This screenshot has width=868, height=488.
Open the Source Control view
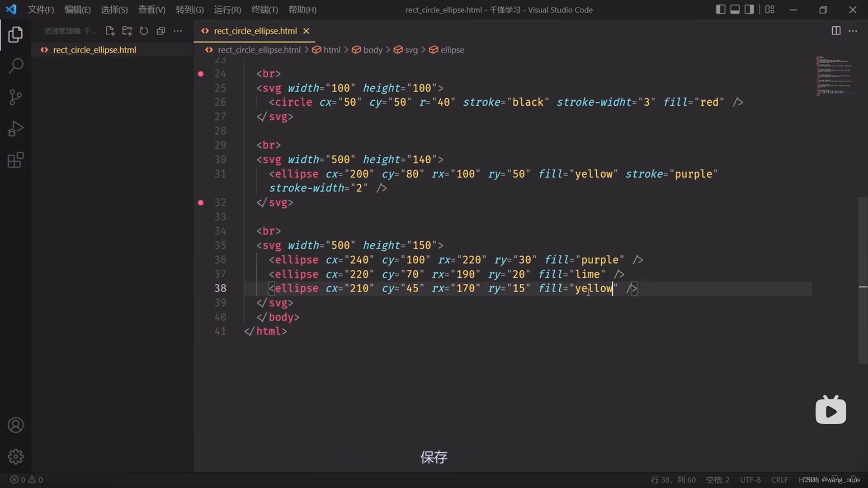point(15,97)
